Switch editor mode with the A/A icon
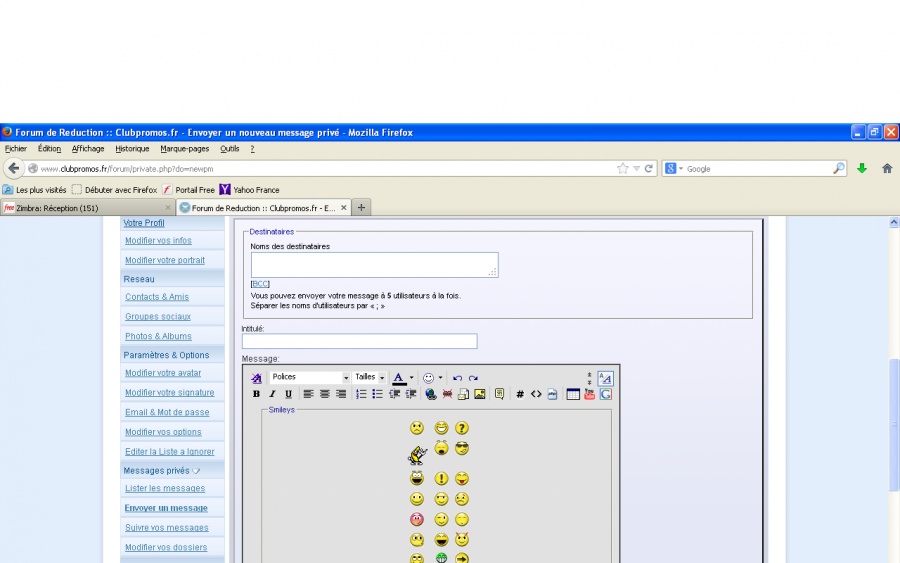Image resolution: width=900 pixels, height=563 pixels. [x=605, y=378]
